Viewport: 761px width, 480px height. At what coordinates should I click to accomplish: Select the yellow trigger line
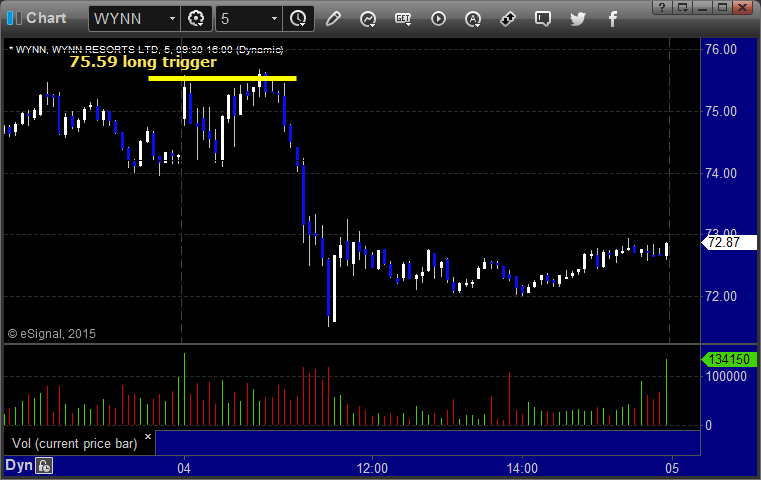click(222, 78)
